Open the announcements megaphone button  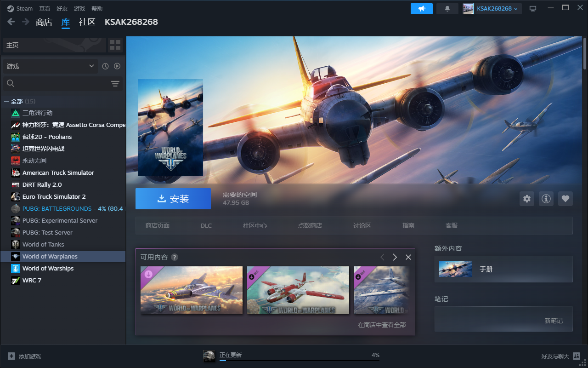[x=421, y=9]
